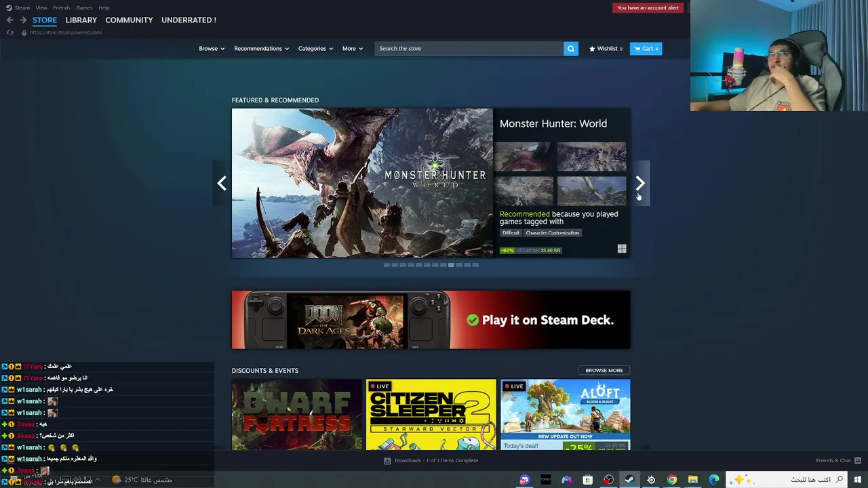Click the Monster Hunter: World title text
Image resolution: width=868 pixels, height=488 pixels.
coord(553,124)
